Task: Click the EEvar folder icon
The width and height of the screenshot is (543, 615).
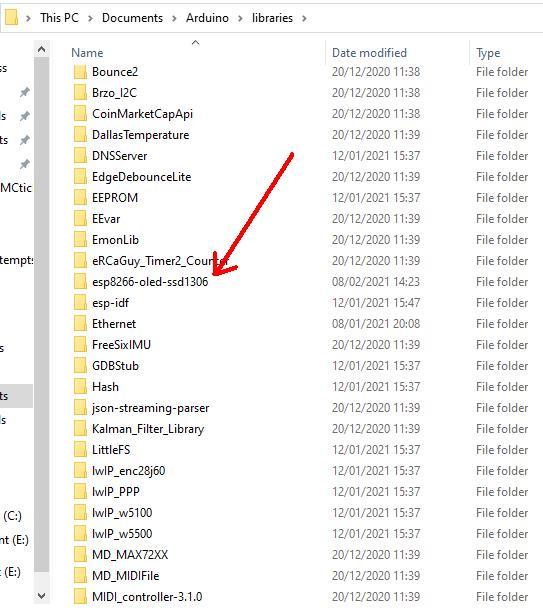Action: click(x=80, y=219)
